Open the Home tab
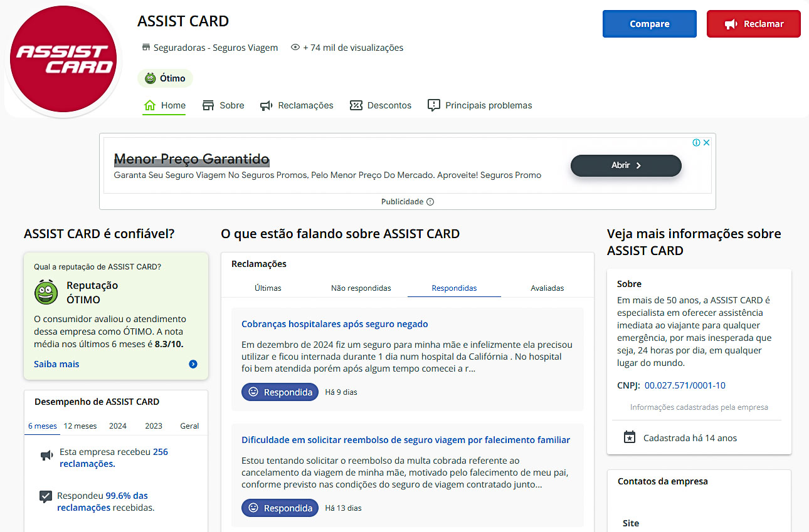Screen dimensions: 809x532 pyautogui.click(x=164, y=105)
